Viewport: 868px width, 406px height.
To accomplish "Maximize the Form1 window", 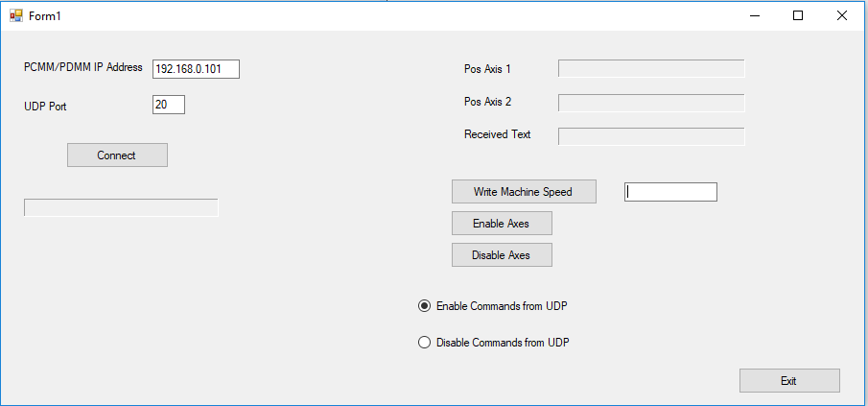I will click(x=798, y=16).
